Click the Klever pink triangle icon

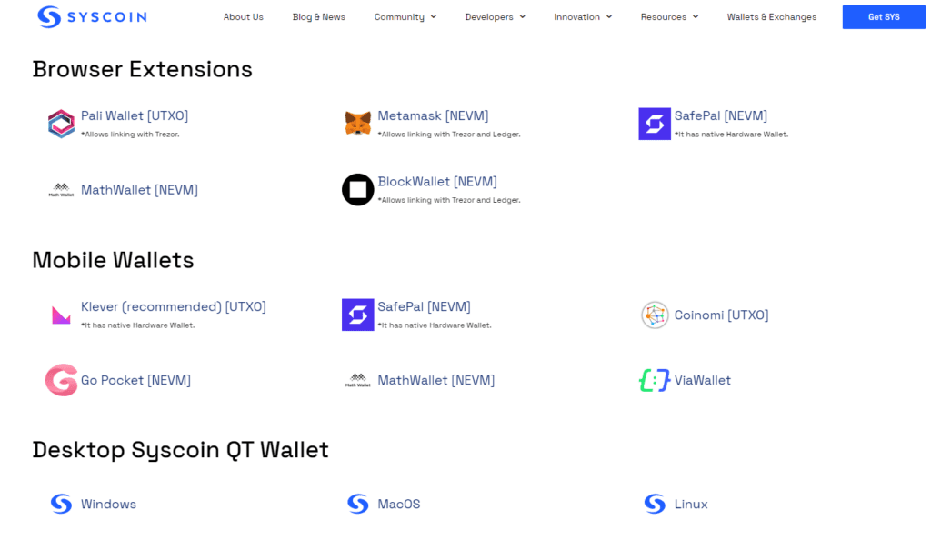61,315
